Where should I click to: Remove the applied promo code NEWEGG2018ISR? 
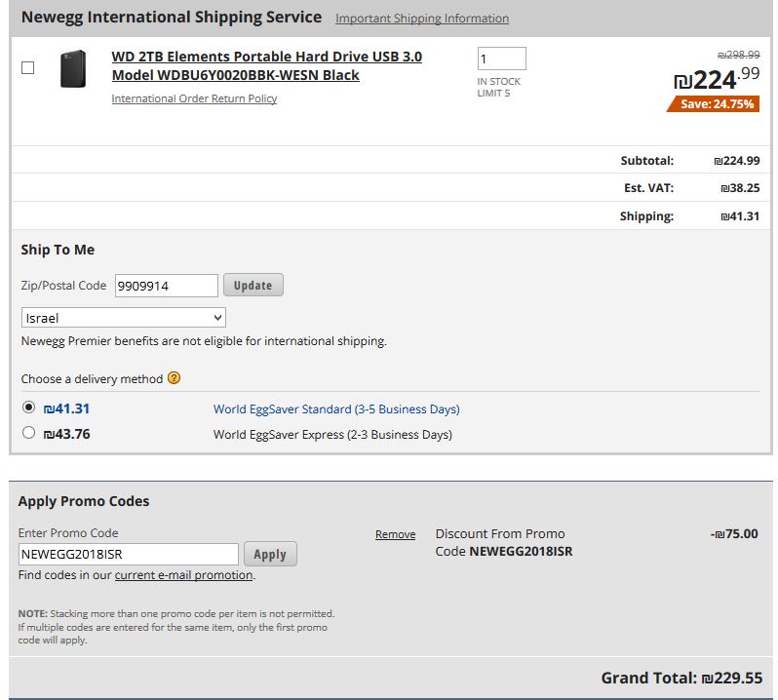tap(395, 534)
